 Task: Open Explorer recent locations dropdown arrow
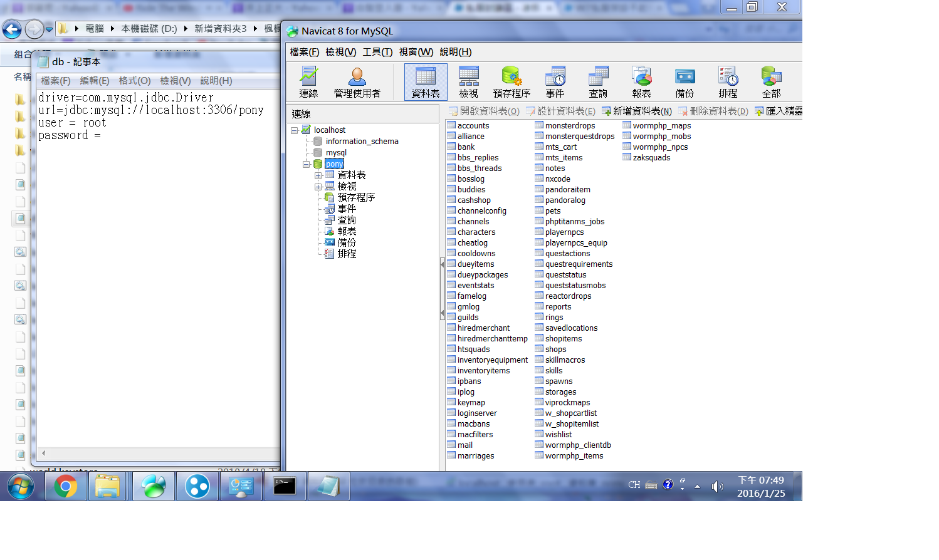pos(49,29)
